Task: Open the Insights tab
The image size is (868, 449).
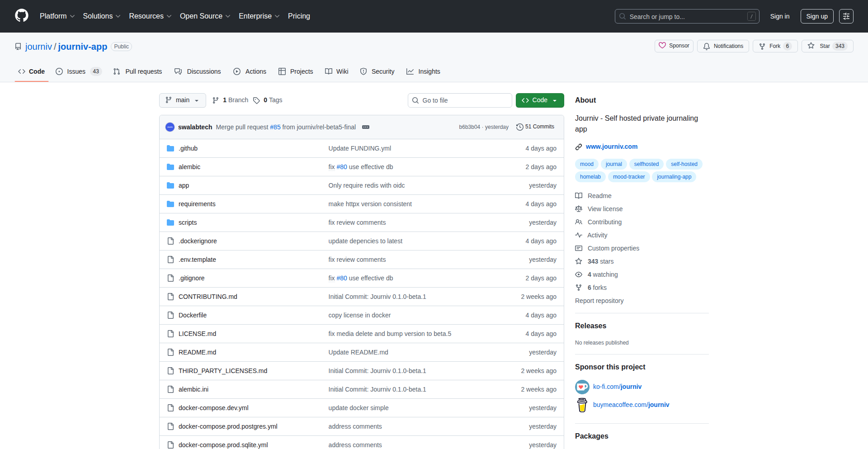Action: point(423,71)
